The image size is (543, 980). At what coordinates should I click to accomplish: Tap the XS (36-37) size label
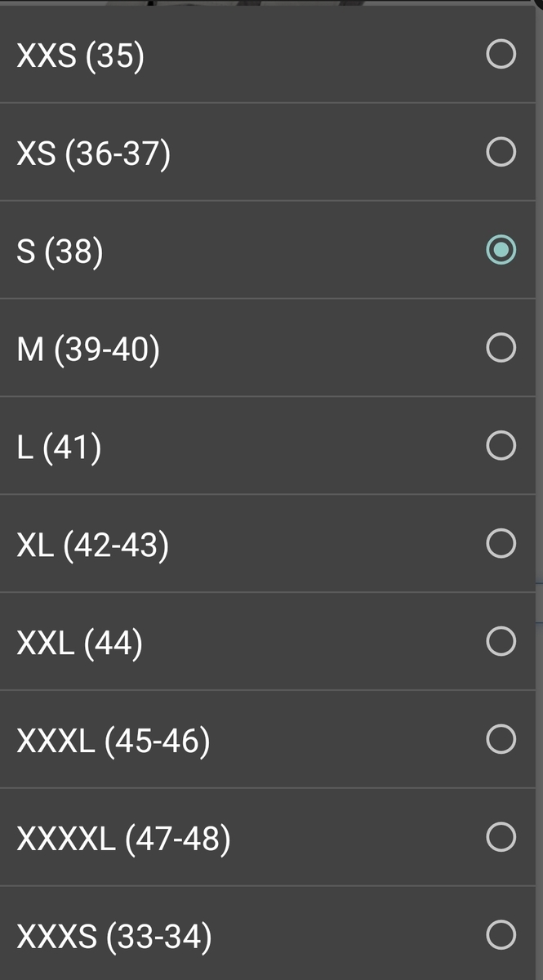(x=93, y=154)
